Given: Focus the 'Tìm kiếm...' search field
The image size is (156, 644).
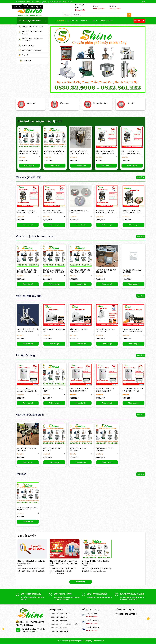Looking at the screenshot, I should [99, 15].
